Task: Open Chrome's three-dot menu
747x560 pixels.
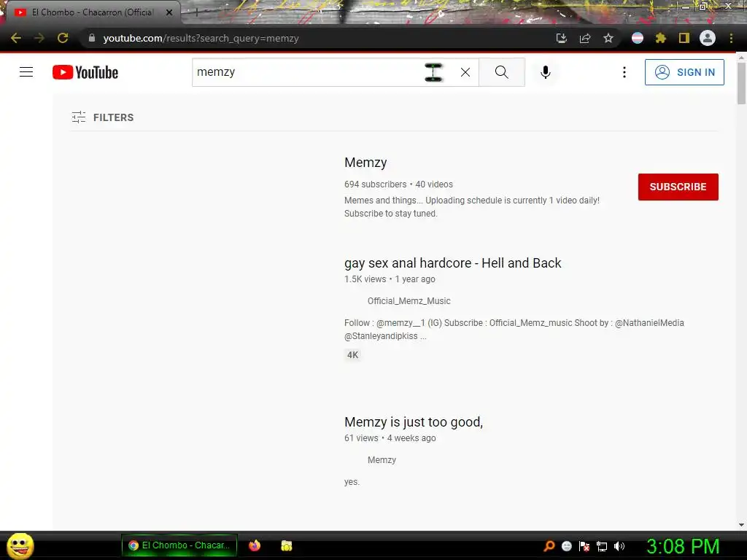Action: pos(731,38)
